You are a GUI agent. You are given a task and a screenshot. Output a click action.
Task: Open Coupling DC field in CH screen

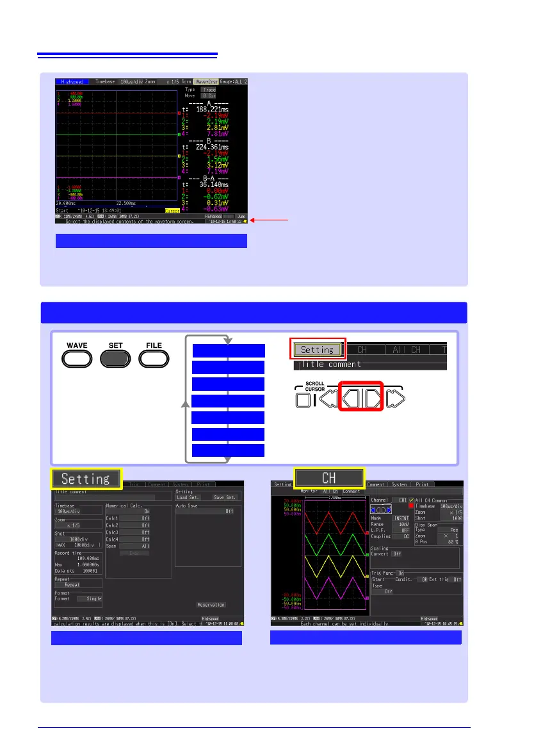tap(401, 536)
